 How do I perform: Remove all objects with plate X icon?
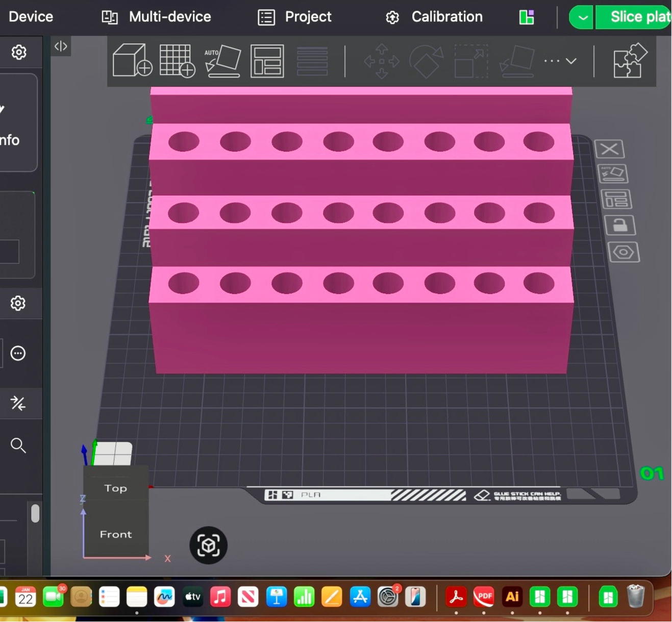tap(609, 149)
